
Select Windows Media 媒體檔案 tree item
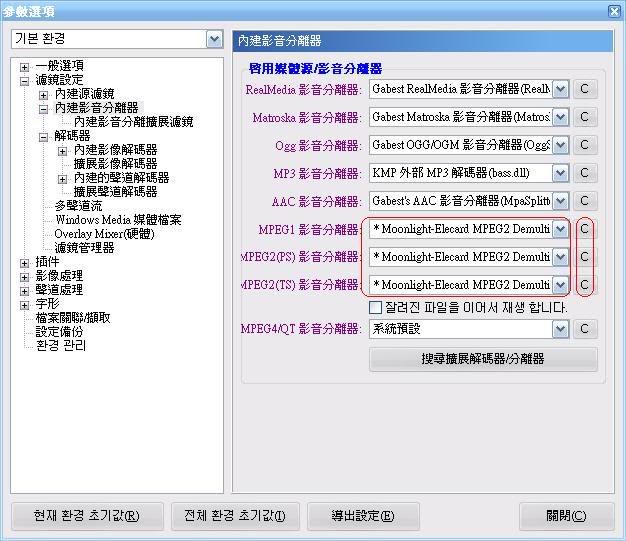(x=118, y=220)
